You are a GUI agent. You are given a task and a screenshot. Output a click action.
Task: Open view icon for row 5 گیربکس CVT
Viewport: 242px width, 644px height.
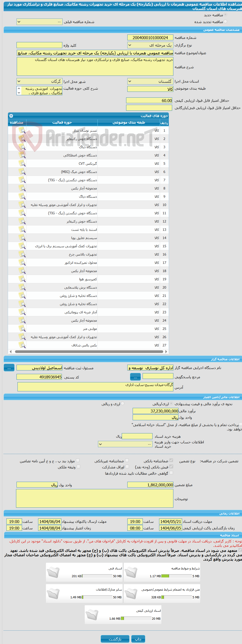[x=22, y=163]
